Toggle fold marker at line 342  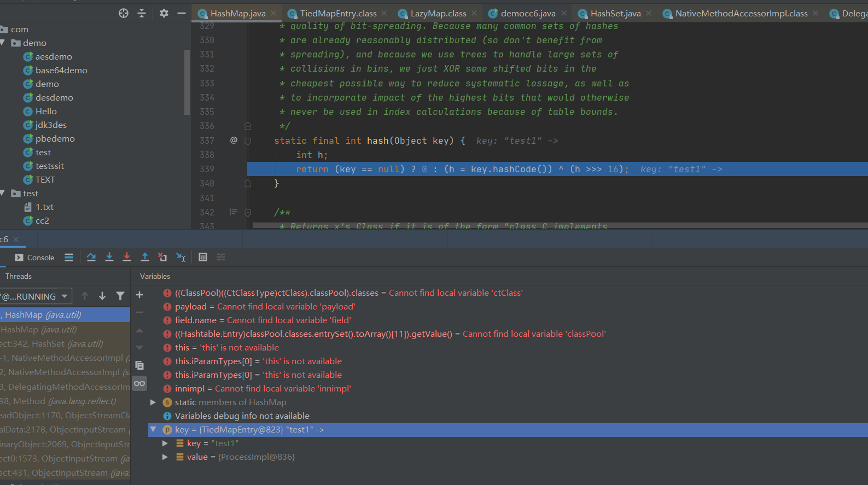tap(248, 212)
